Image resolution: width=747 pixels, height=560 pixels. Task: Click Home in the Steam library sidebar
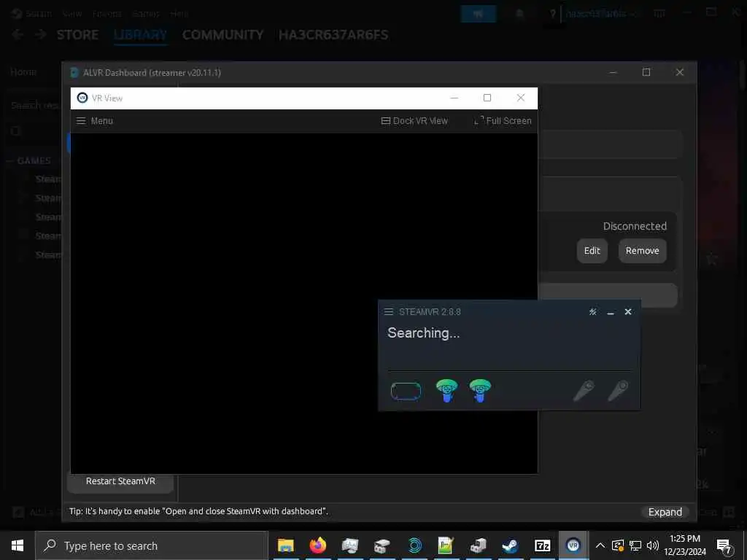pyautogui.click(x=23, y=72)
